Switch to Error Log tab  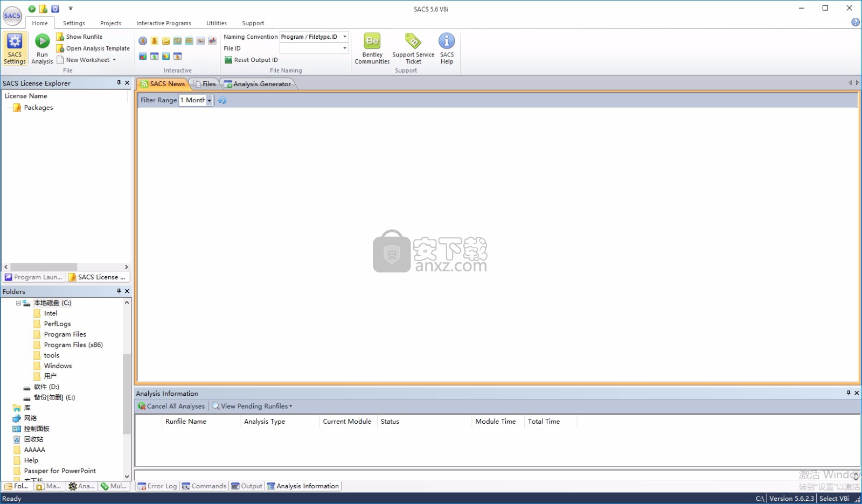click(x=157, y=486)
